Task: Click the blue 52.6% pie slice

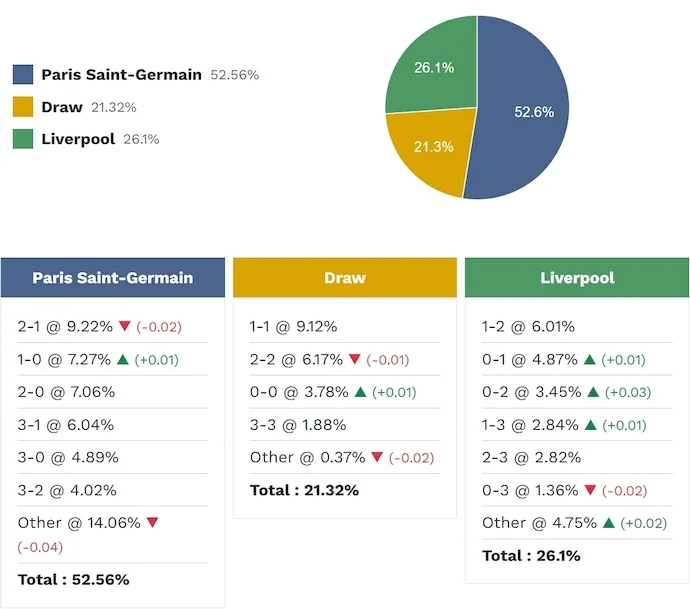Action: [525, 110]
